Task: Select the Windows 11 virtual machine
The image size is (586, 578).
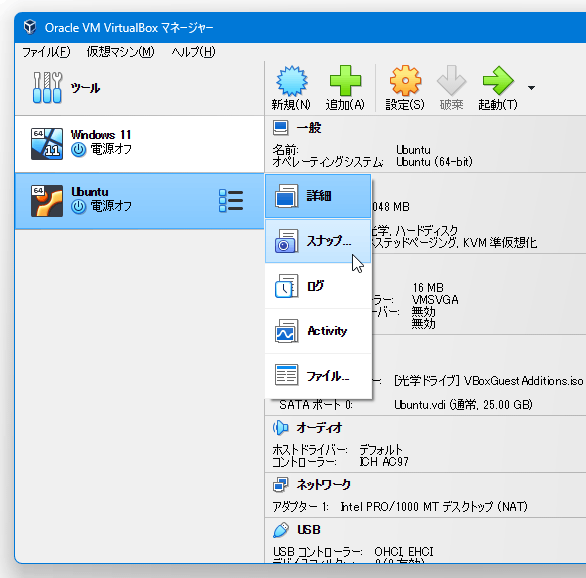Action: point(139,144)
